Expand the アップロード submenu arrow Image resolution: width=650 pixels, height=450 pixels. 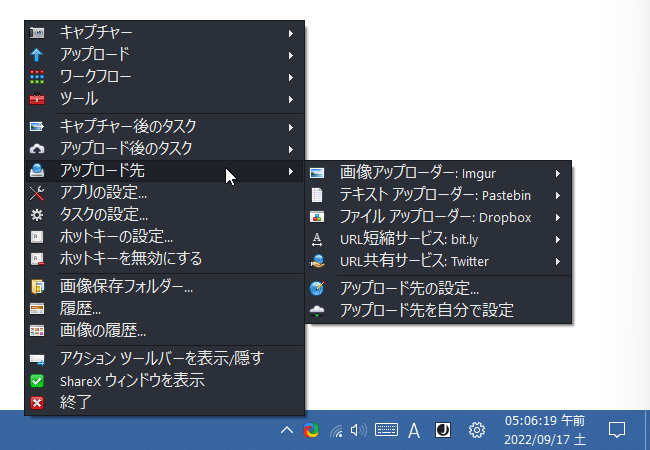pyautogui.click(x=291, y=55)
